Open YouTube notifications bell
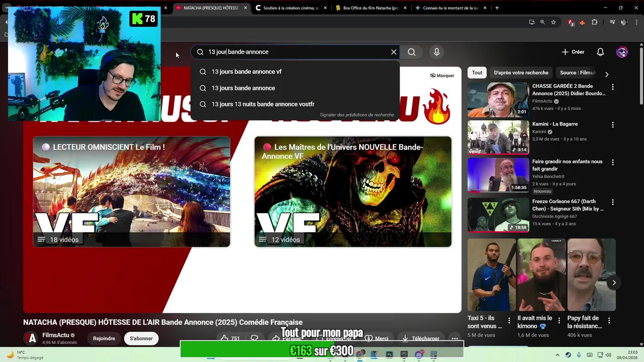The image size is (644, 362). pos(600,52)
